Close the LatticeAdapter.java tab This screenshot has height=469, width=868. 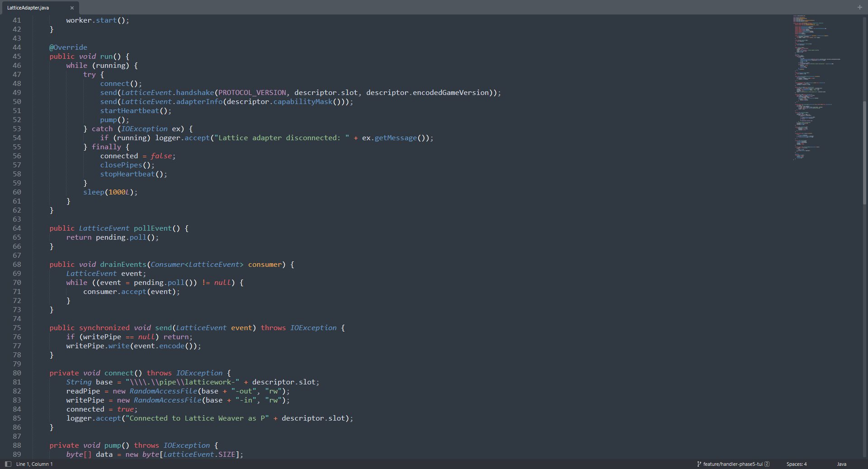tap(72, 8)
